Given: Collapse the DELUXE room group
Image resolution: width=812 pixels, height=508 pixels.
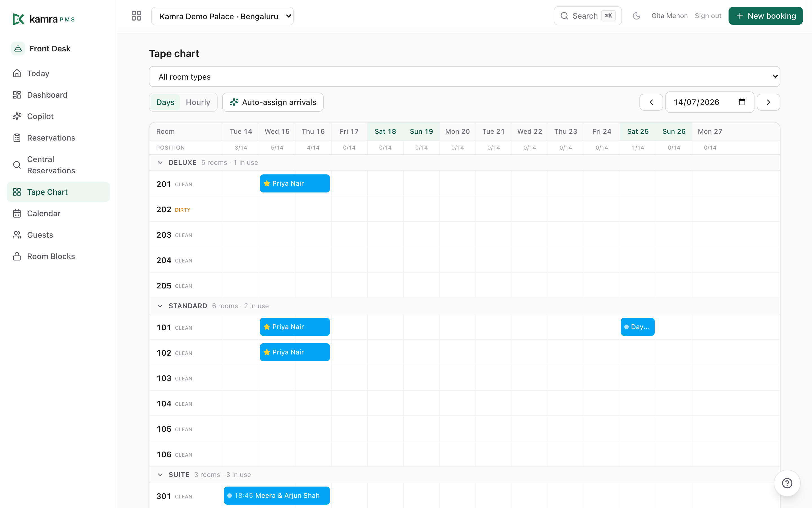Looking at the screenshot, I should [x=160, y=163].
